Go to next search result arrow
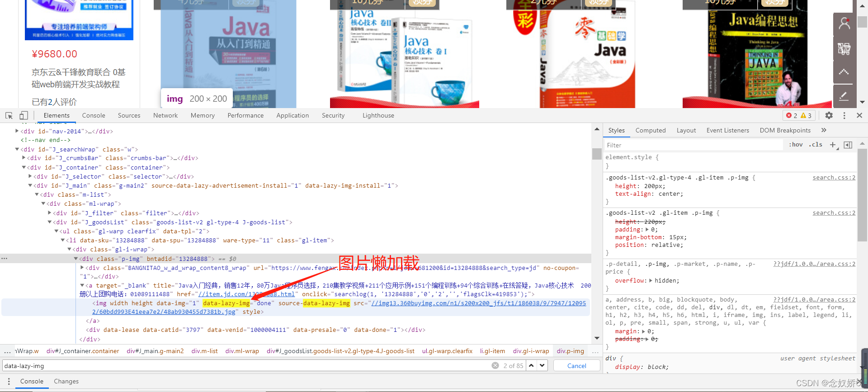This screenshot has height=392, width=868. 542,365
